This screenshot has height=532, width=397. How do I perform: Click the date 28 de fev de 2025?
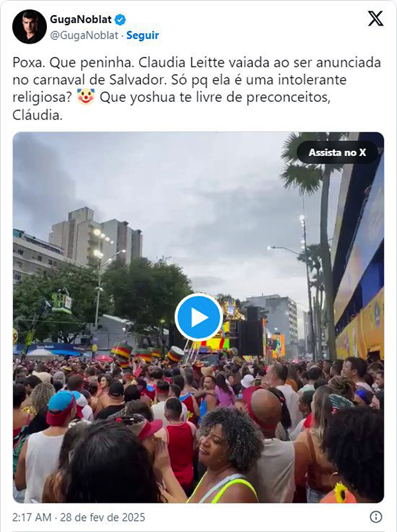point(103,517)
